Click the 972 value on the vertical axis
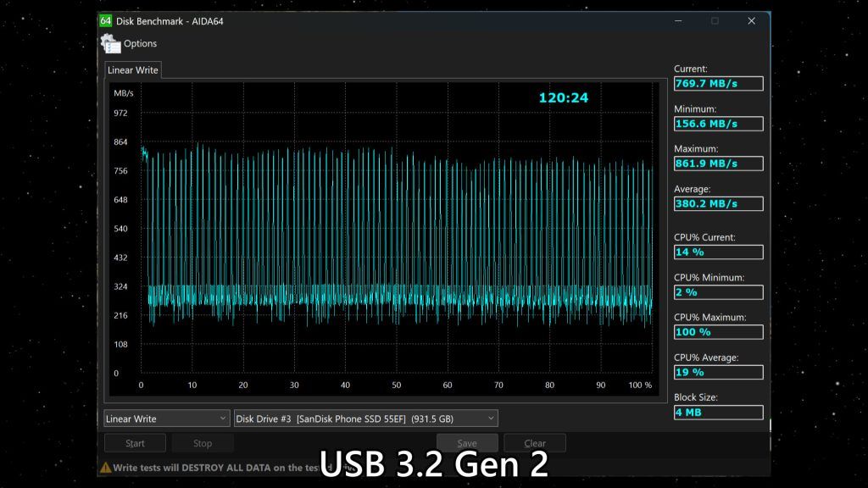This screenshot has height=488, width=868. (120, 113)
